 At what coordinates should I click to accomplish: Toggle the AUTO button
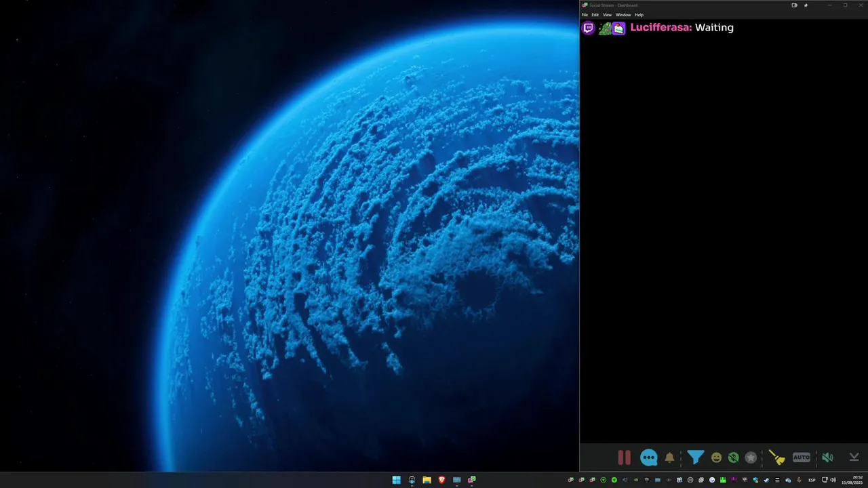802,457
